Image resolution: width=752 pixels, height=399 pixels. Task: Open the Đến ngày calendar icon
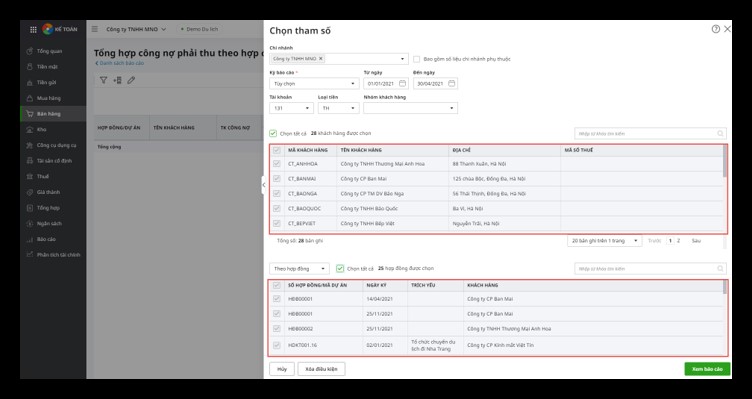[451, 83]
